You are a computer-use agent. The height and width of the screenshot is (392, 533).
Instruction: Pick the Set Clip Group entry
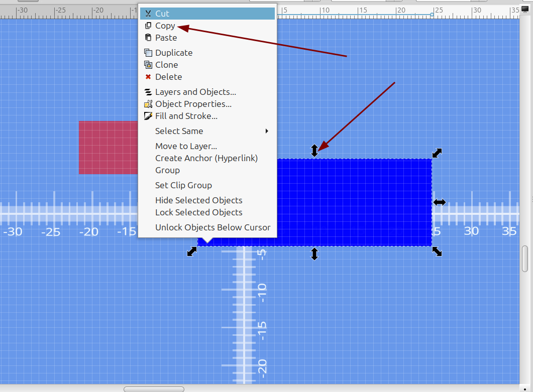pyautogui.click(x=183, y=185)
